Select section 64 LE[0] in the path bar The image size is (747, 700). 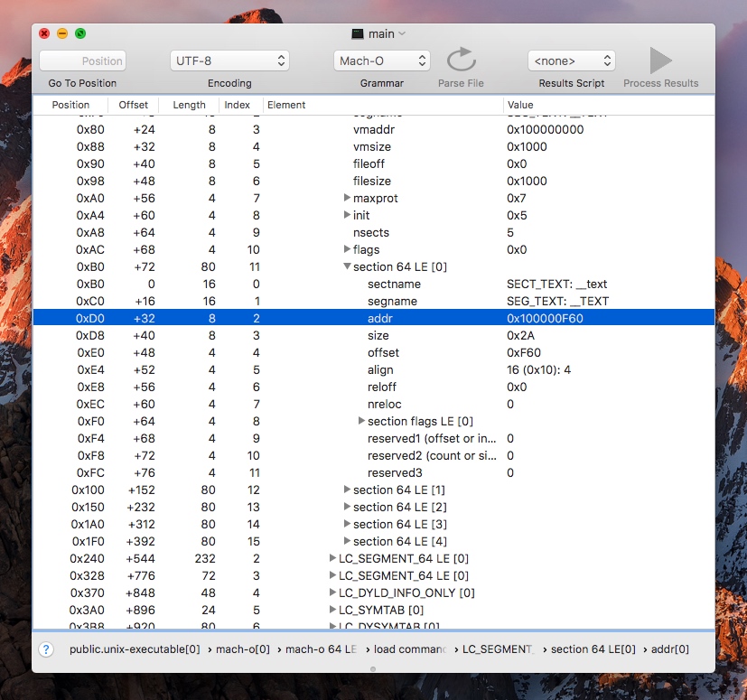(593, 649)
